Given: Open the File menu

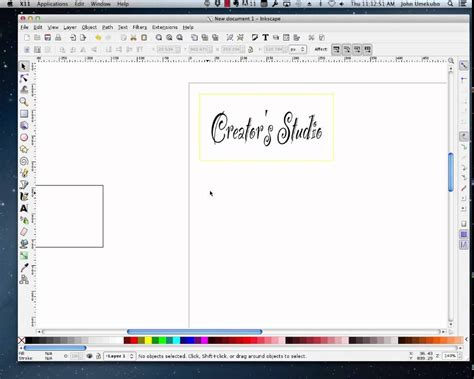Looking at the screenshot, I should coord(25,27).
